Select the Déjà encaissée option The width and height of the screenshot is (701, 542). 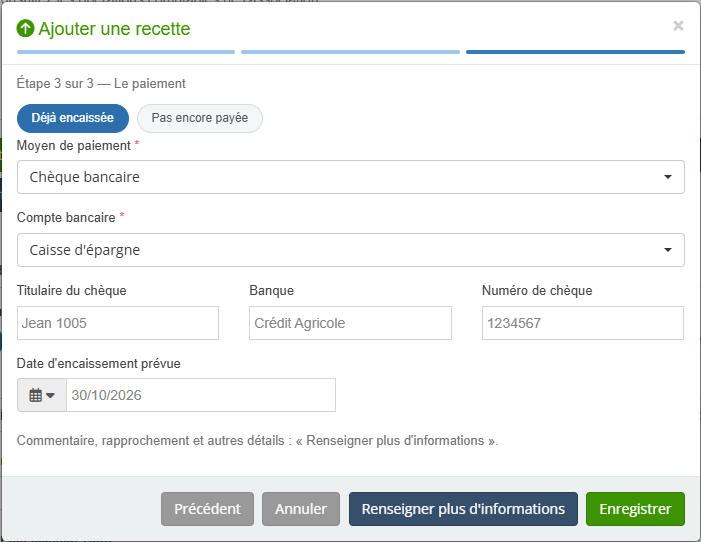[73, 118]
